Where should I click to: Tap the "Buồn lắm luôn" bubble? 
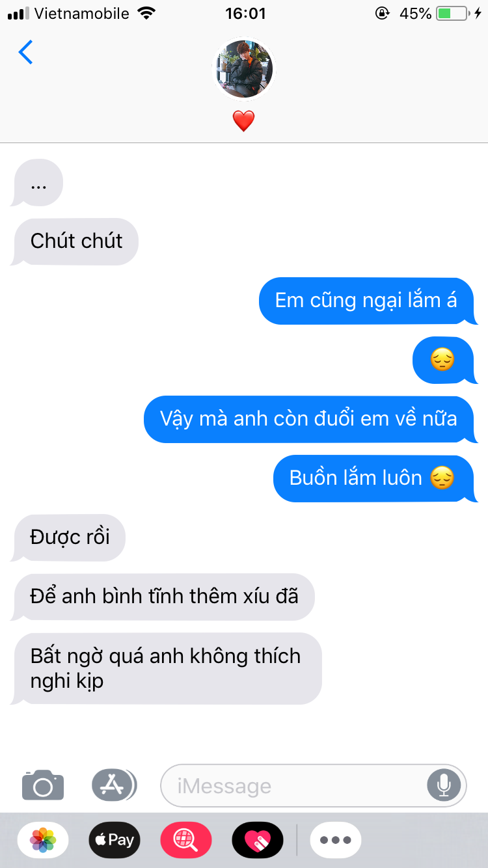click(375, 478)
